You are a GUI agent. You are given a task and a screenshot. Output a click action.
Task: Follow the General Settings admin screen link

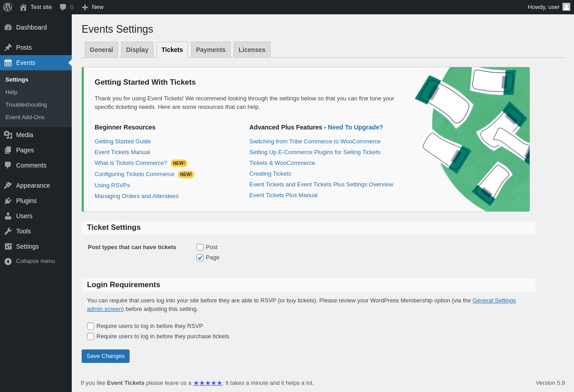coord(494,301)
